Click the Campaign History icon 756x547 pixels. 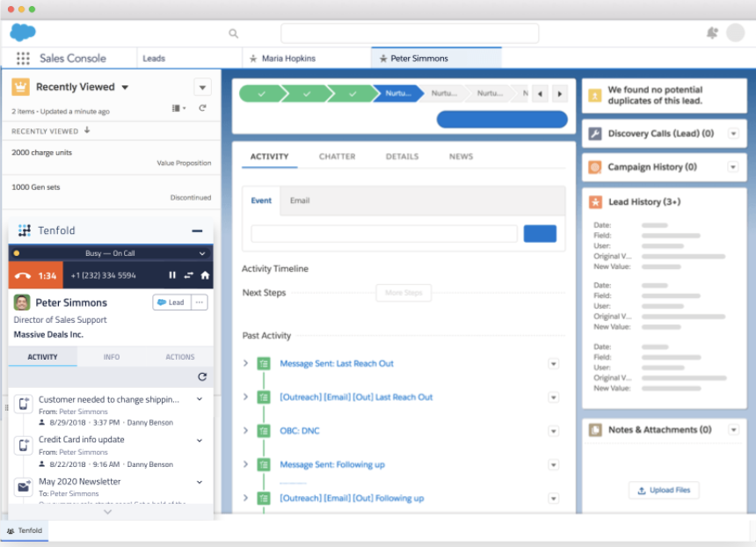[x=595, y=167]
